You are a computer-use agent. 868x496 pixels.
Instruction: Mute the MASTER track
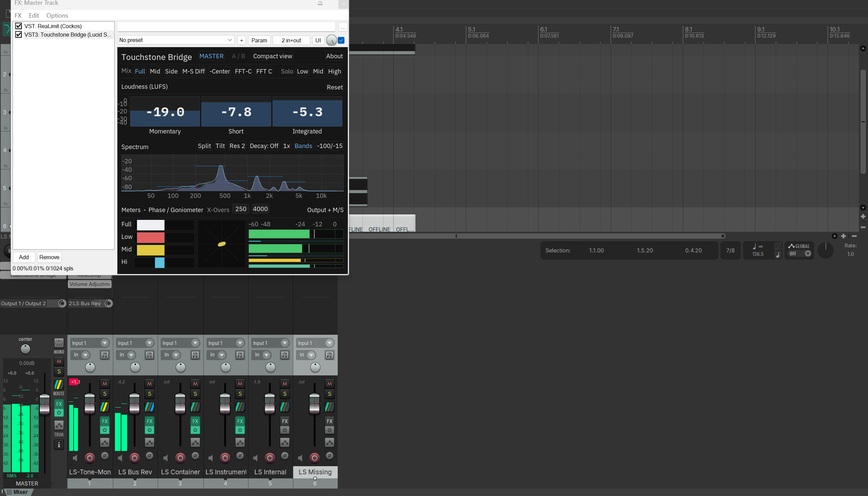[x=59, y=361]
